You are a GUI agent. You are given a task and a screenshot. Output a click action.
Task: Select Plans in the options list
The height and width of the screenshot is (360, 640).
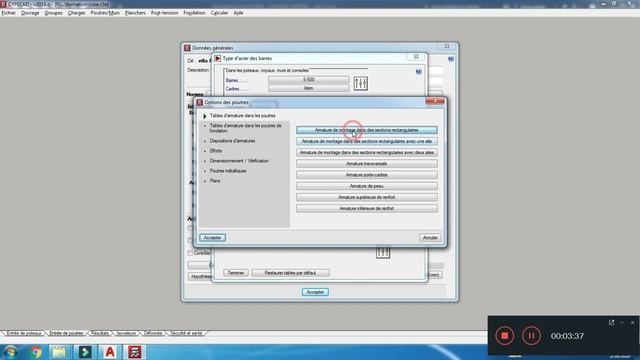(x=215, y=181)
